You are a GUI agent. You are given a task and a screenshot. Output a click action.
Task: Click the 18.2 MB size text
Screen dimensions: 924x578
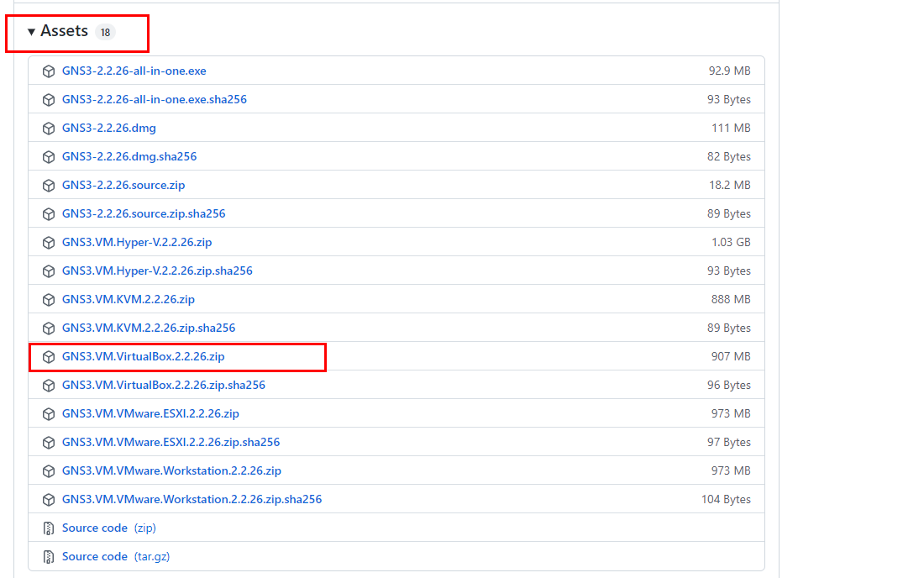pyautogui.click(x=730, y=185)
